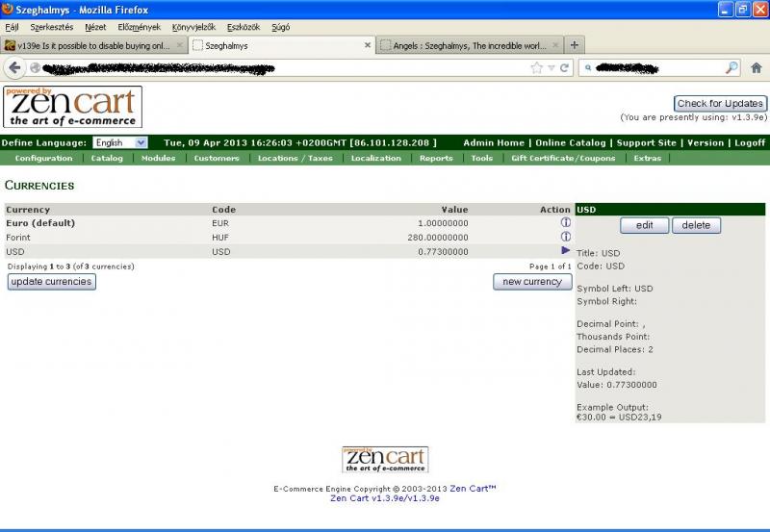
Task: Open the Nézet menu
Action: (x=95, y=27)
